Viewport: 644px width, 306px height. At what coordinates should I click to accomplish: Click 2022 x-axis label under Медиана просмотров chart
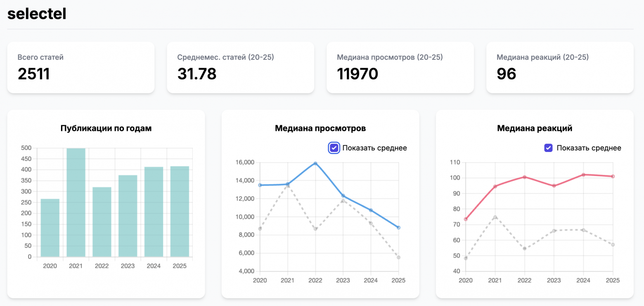point(315,280)
